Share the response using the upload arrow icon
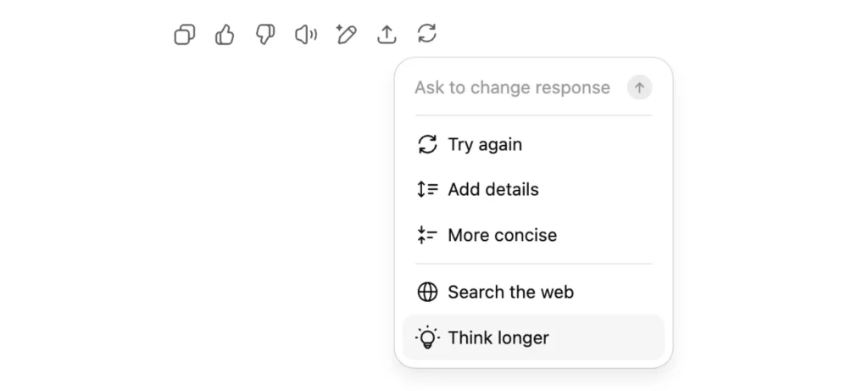The width and height of the screenshot is (868, 391). tap(387, 35)
